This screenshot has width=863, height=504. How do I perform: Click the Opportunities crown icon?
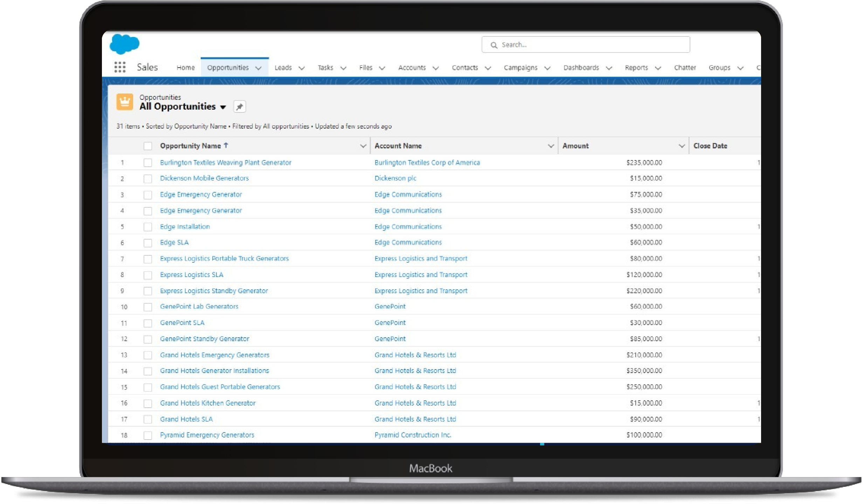pyautogui.click(x=124, y=102)
